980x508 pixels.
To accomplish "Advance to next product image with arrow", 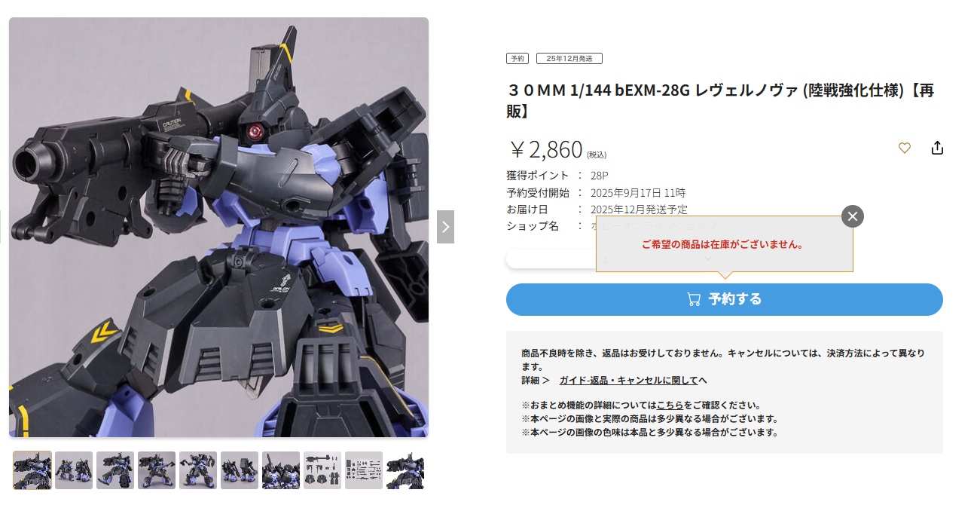I will pos(445,226).
